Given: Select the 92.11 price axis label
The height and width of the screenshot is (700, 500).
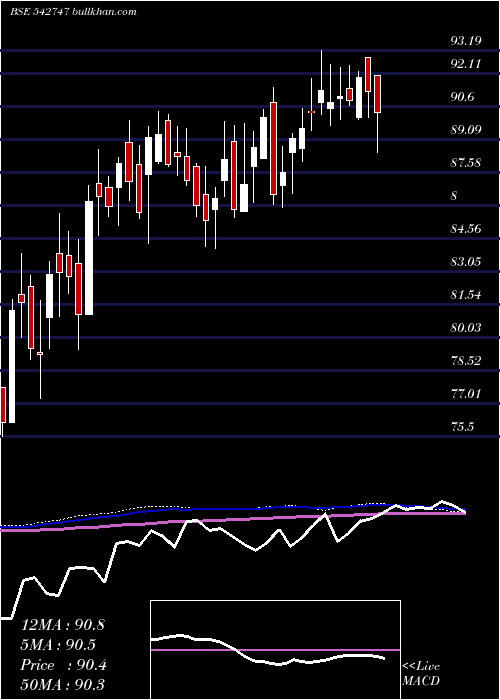Looking at the screenshot, I should coord(466,64).
